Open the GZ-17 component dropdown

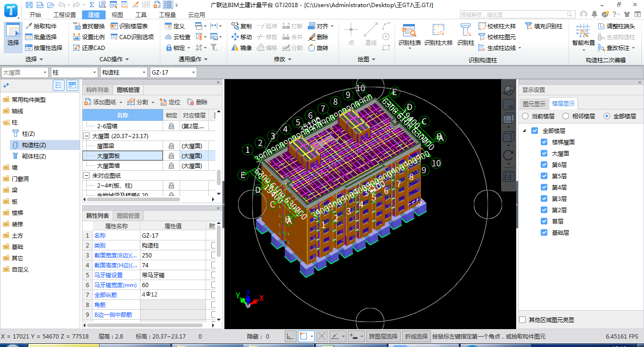click(193, 72)
